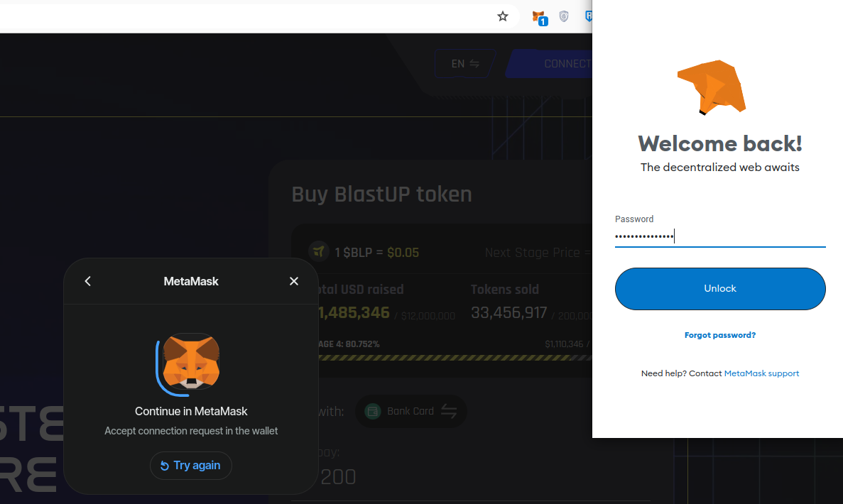The height and width of the screenshot is (504, 843).
Task: Open the Forgot password link
Action: 719,334
